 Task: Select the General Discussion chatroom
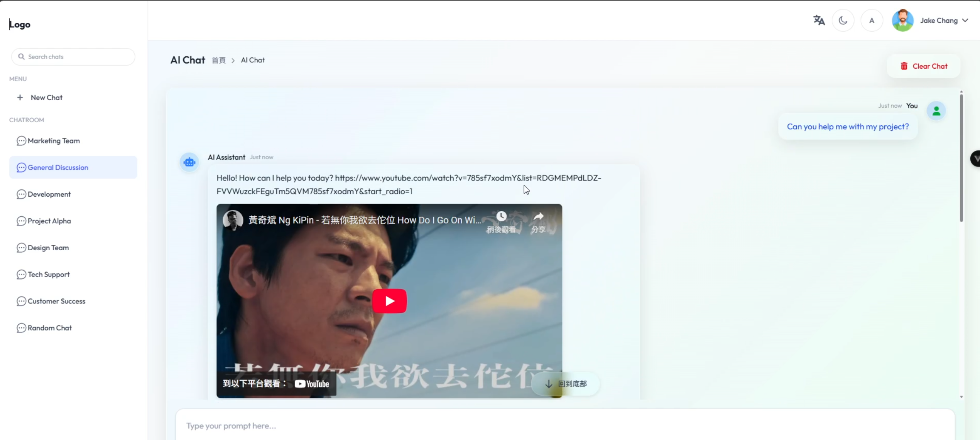click(58, 167)
